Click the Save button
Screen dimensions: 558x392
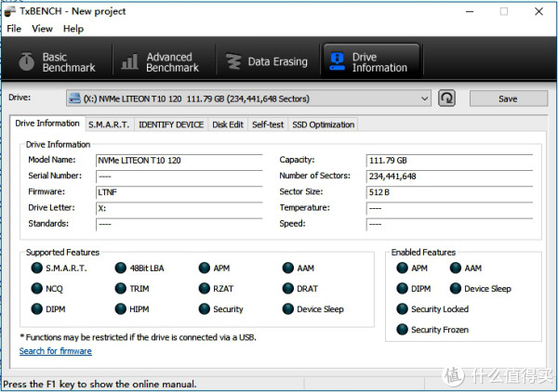click(x=508, y=98)
